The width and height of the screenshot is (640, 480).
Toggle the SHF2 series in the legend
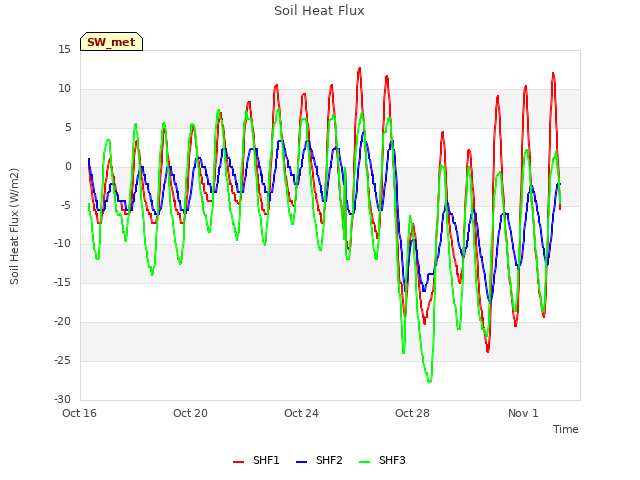click(319, 460)
